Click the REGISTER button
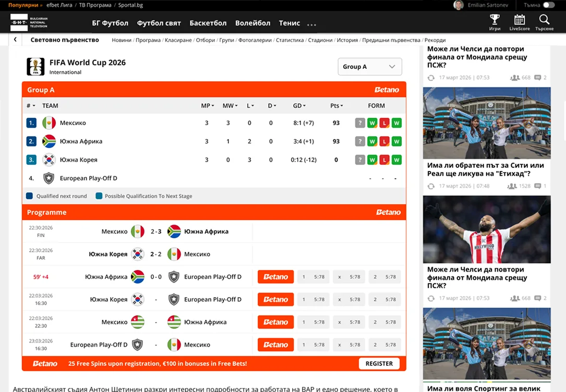This screenshot has height=392, width=566. tap(379, 363)
